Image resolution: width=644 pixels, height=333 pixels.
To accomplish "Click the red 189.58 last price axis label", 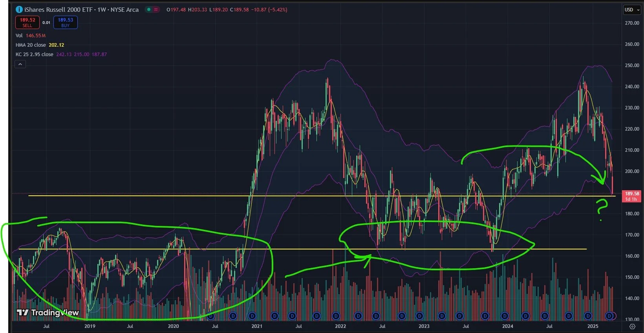I will click(x=632, y=194).
